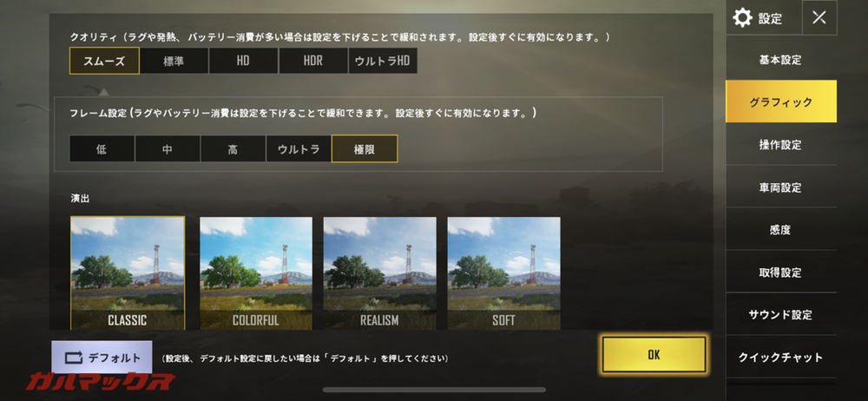868x401 pixels.
Task: Pick the REALISM style thumbnail
Action: (x=380, y=273)
